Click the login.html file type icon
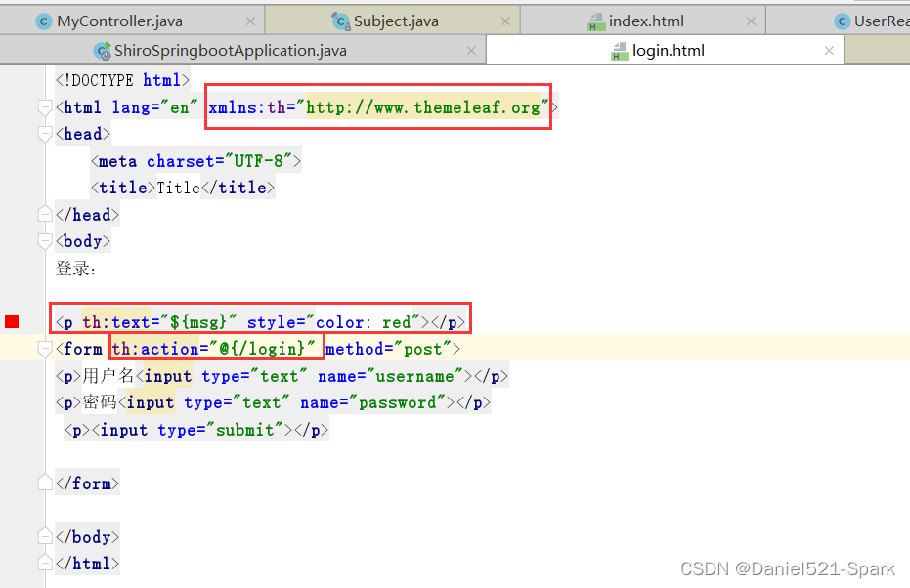This screenshot has height=588, width=910. [620, 51]
